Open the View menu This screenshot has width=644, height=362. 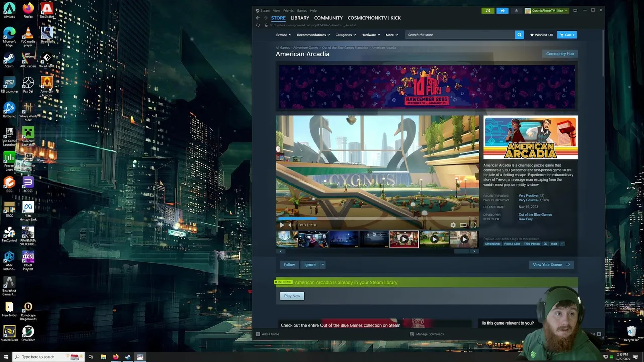[x=276, y=10]
